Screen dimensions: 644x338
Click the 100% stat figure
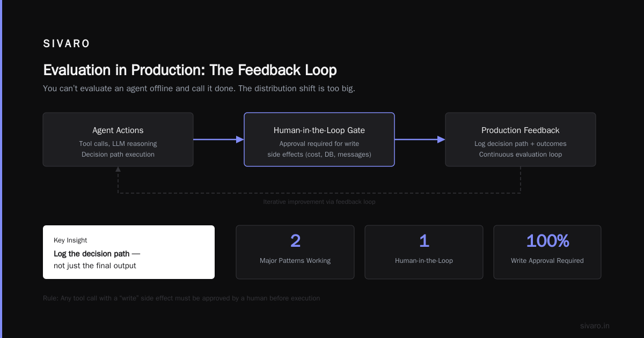tap(547, 241)
